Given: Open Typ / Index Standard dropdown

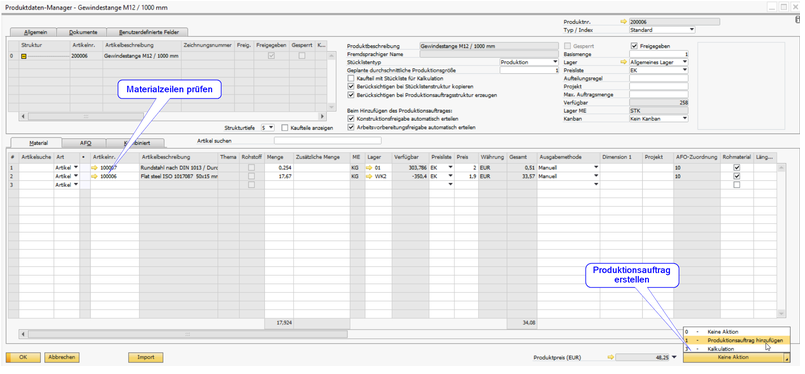Looking at the screenshot, I should tap(692, 30).
